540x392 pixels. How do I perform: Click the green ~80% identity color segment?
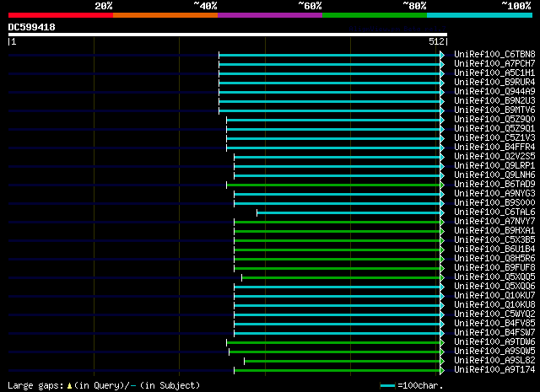[x=375, y=15]
